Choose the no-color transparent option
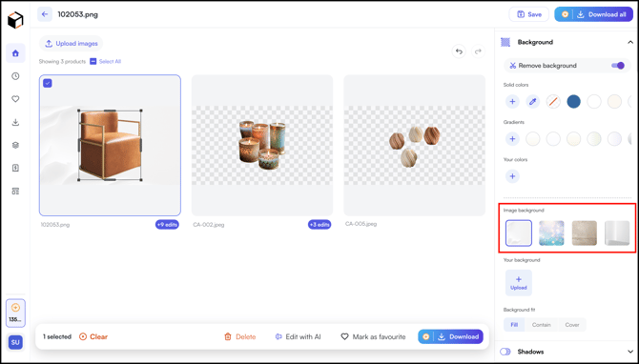The image size is (639, 364). click(553, 101)
